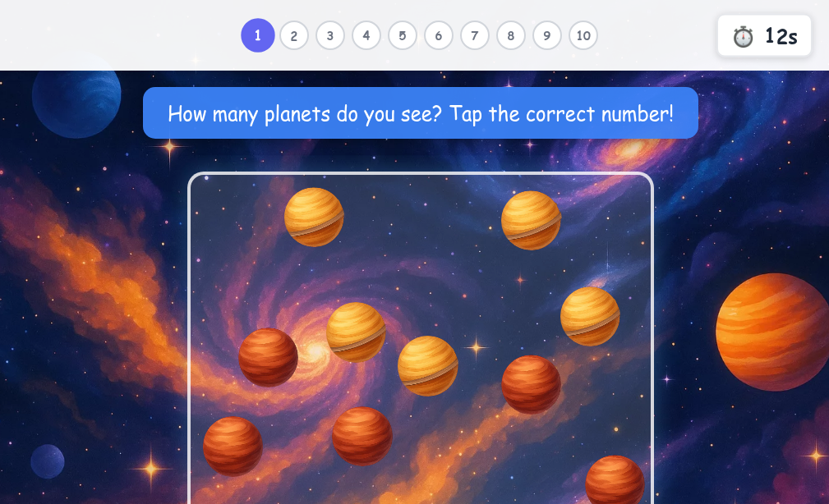This screenshot has height=504, width=829.
Task: Tap the number 10 circle at the end
Action: tap(583, 35)
